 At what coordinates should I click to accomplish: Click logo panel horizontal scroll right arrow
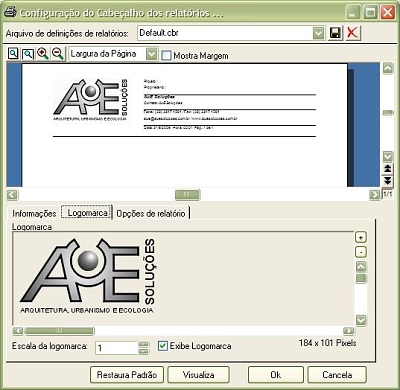(x=349, y=331)
